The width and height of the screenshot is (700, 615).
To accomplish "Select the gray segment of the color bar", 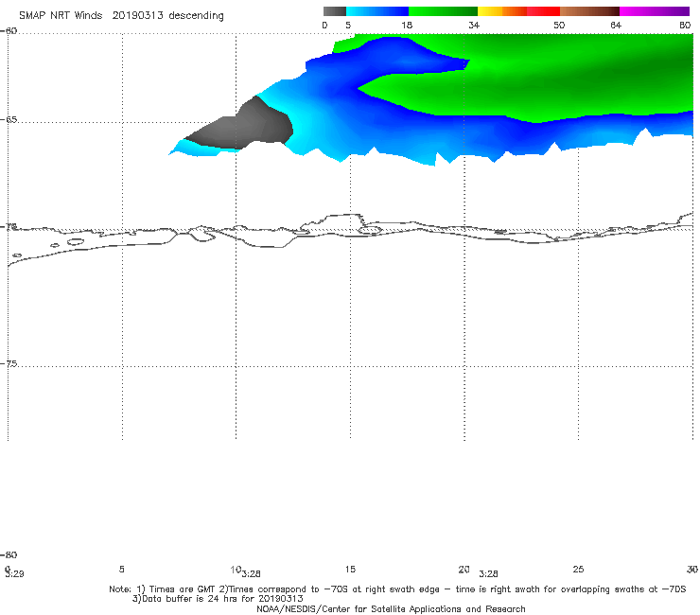I will pyautogui.click(x=335, y=11).
